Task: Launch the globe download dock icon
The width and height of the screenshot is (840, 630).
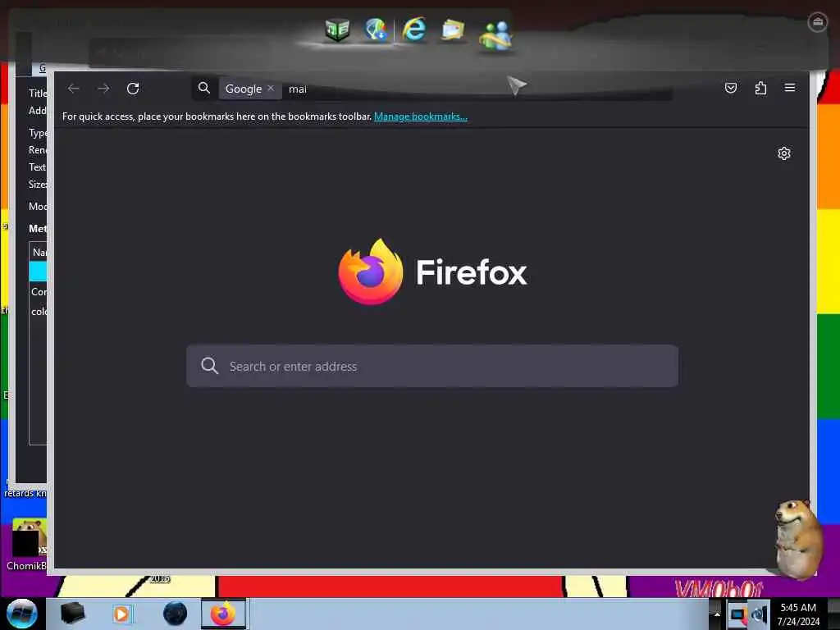Action: [x=376, y=30]
